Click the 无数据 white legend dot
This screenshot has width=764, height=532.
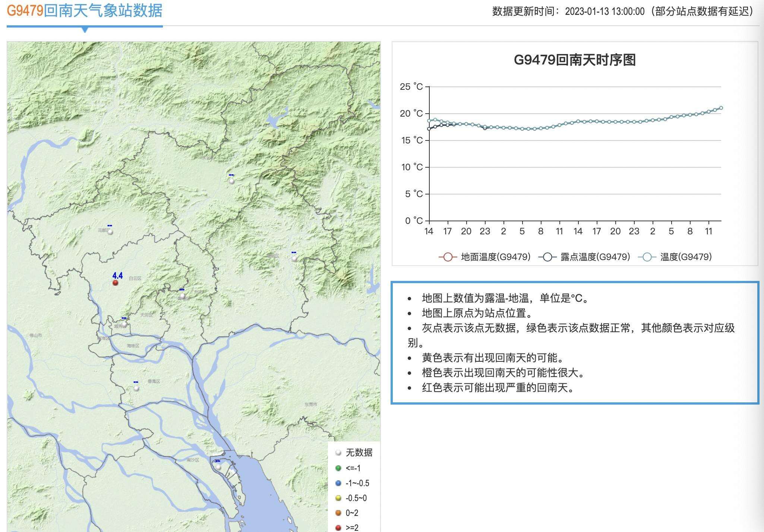coord(338,453)
